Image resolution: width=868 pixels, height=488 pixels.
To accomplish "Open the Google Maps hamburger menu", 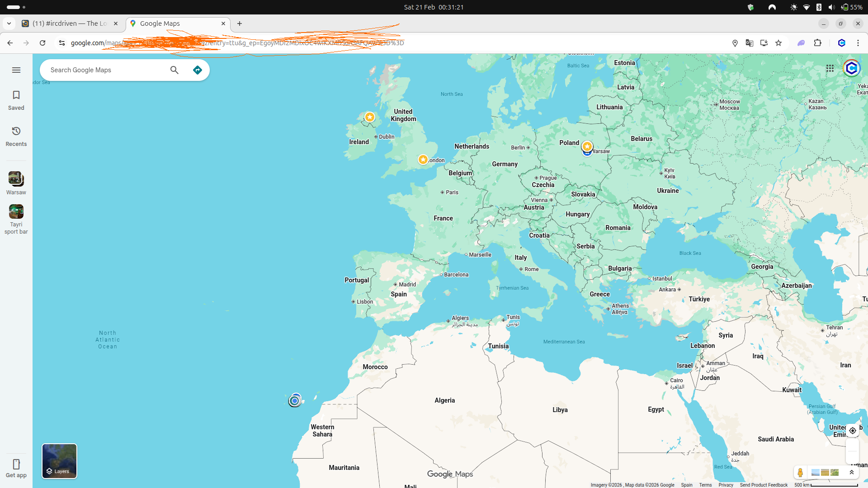I will [x=16, y=70].
